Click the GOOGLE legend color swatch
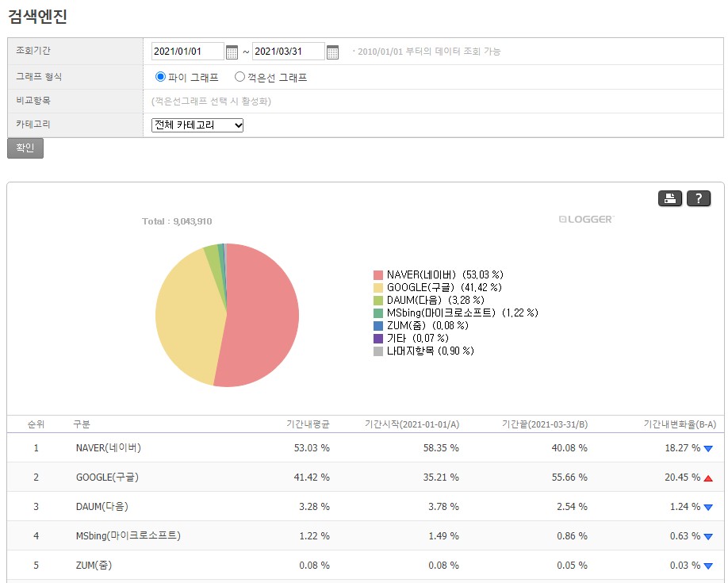Viewport: 728px width, 583px height. click(378, 288)
